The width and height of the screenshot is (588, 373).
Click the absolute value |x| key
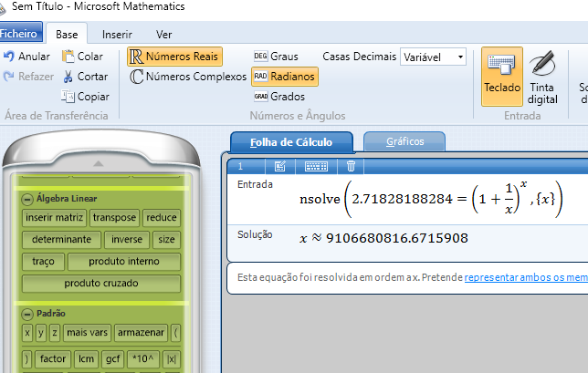pos(172,359)
